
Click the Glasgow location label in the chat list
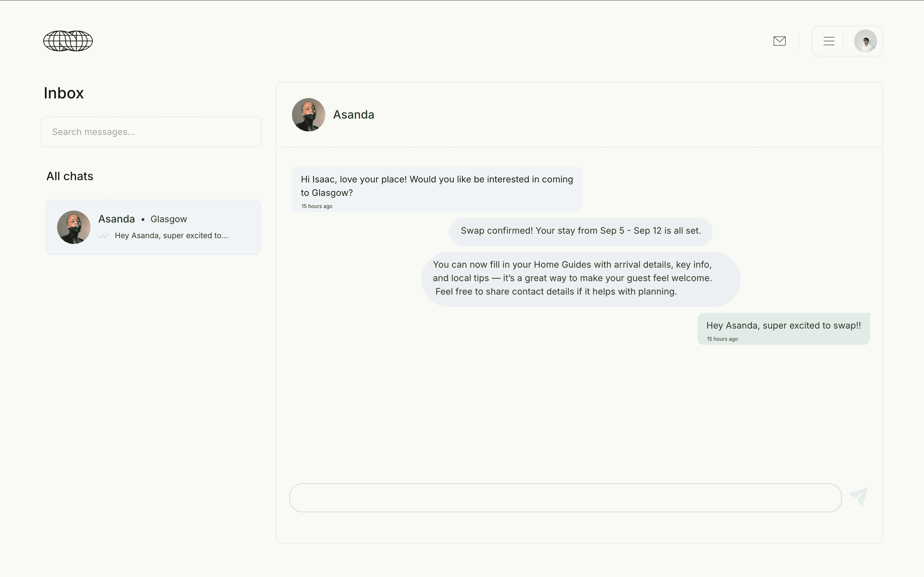tap(169, 219)
